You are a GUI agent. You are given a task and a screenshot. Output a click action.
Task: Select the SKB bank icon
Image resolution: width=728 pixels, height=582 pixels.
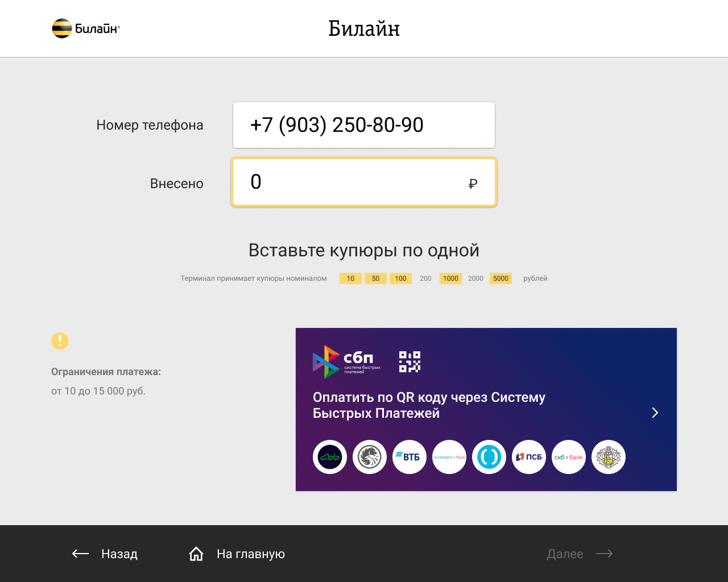[569, 457]
